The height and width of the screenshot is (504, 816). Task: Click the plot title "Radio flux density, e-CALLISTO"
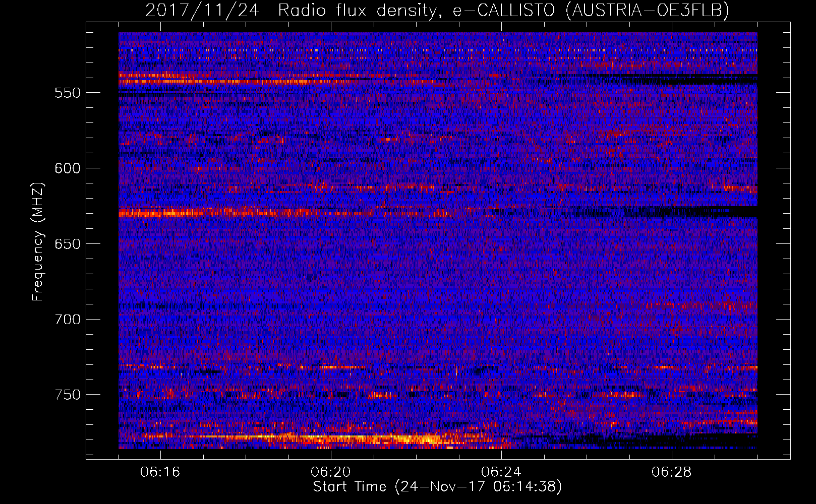point(417,10)
